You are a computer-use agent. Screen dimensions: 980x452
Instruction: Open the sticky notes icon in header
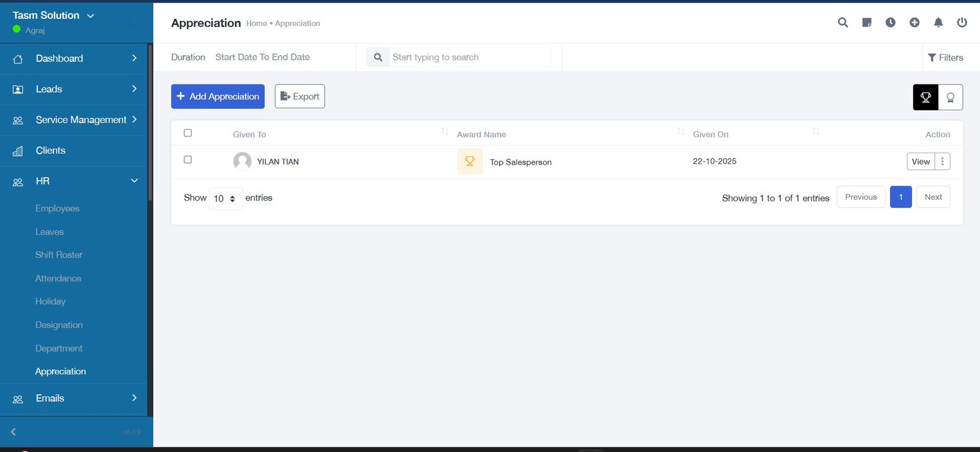click(x=867, y=23)
